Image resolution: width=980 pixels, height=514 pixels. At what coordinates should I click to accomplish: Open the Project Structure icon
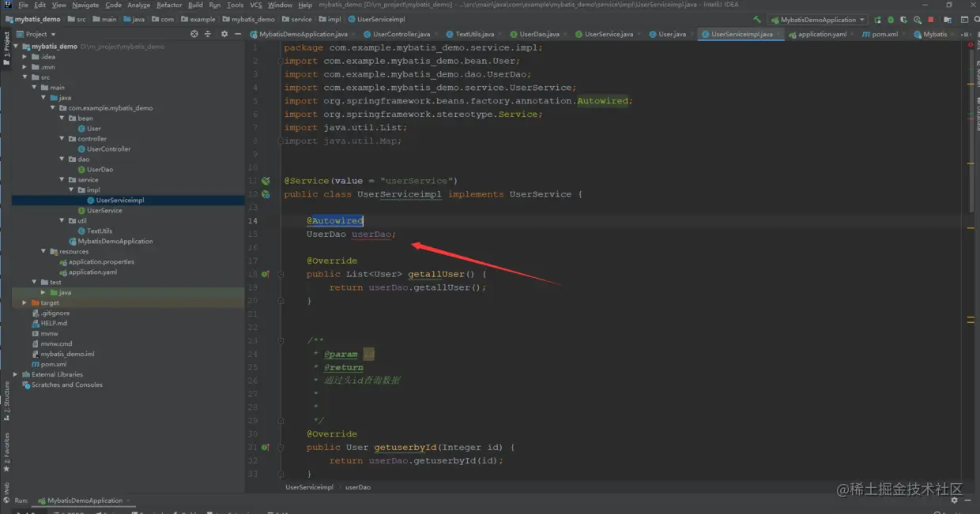(948, 20)
